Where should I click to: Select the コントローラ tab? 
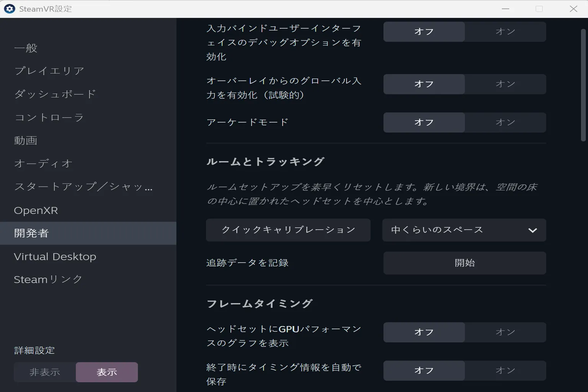[88, 117]
